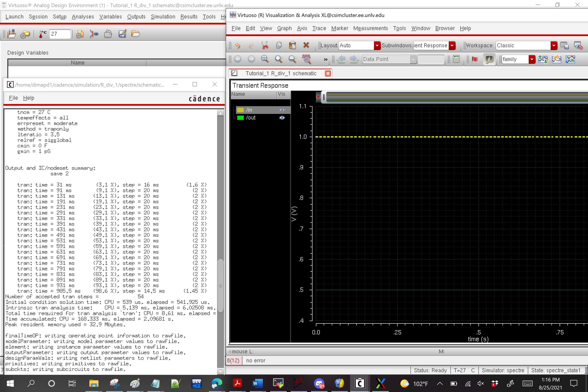
Task: Open the Measurements menu
Action: point(370,28)
